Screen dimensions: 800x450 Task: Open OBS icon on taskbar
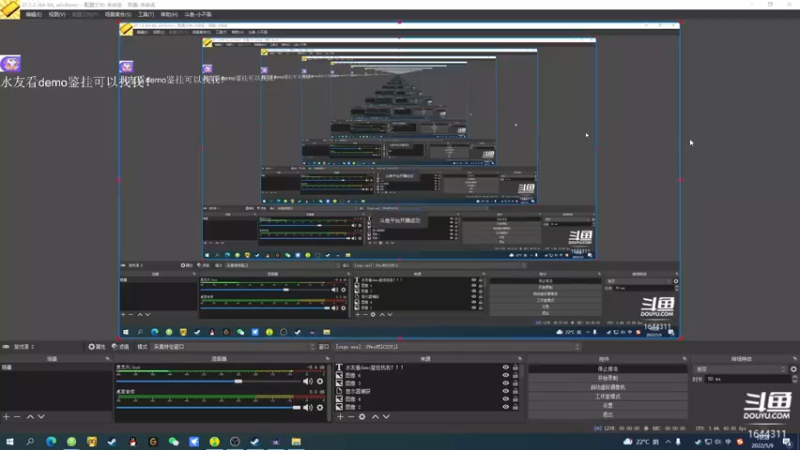click(x=235, y=442)
